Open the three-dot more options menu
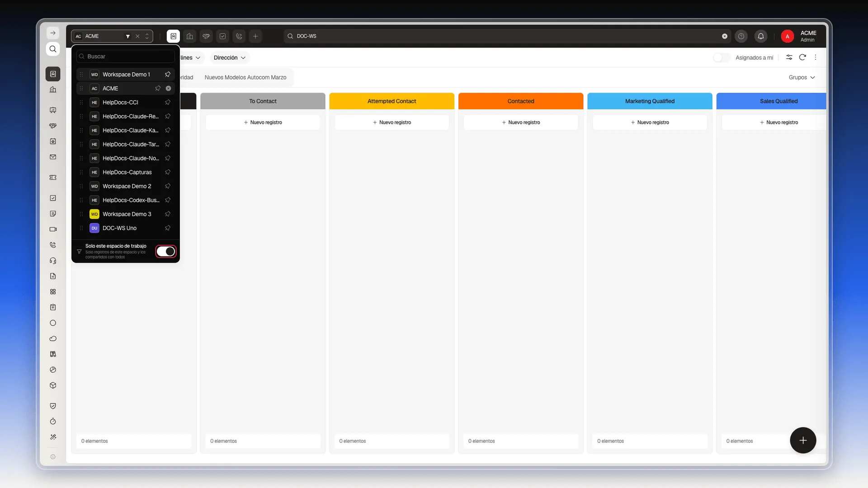 tap(816, 57)
